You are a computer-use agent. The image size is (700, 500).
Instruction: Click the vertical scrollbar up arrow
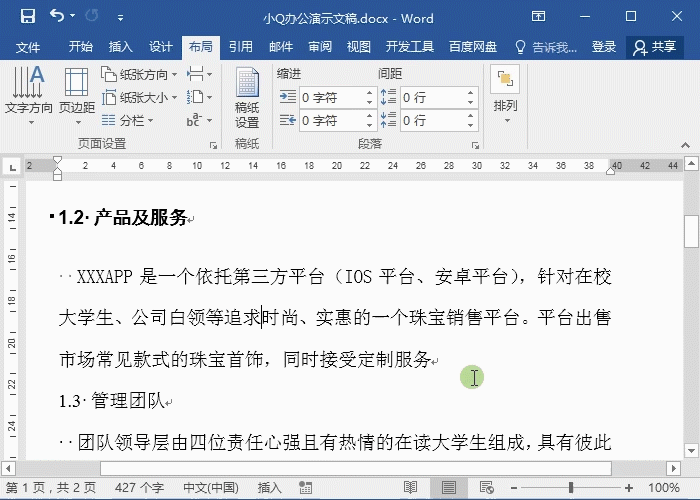coord(691,163)
